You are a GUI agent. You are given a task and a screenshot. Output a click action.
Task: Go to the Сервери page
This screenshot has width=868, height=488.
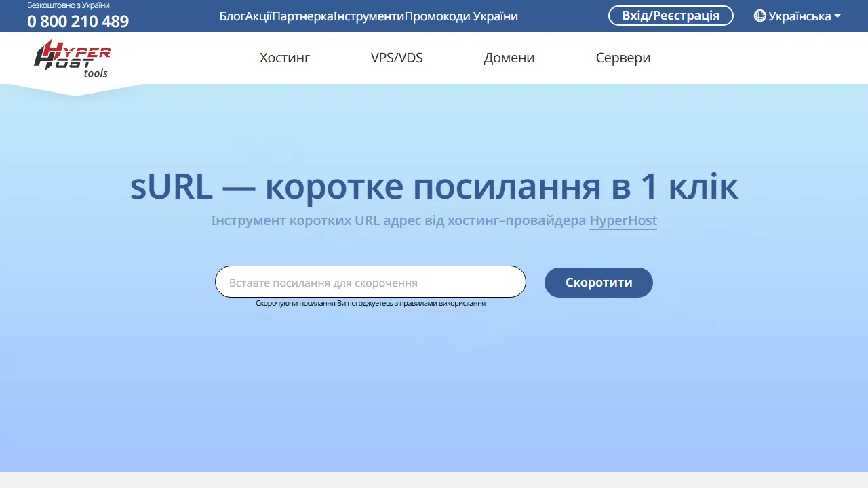[x=623, y=58]
